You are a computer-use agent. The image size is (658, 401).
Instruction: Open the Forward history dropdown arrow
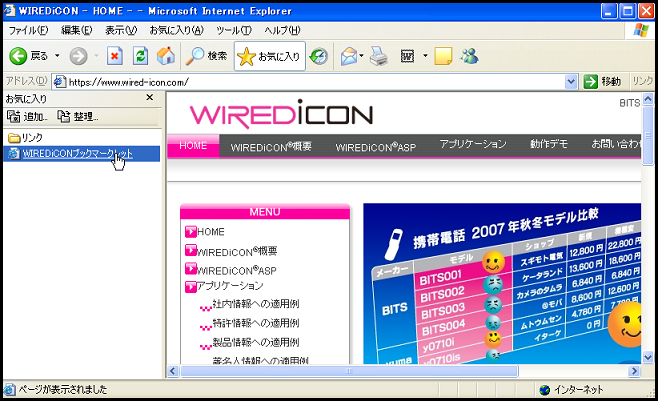[x=96, y=55]
